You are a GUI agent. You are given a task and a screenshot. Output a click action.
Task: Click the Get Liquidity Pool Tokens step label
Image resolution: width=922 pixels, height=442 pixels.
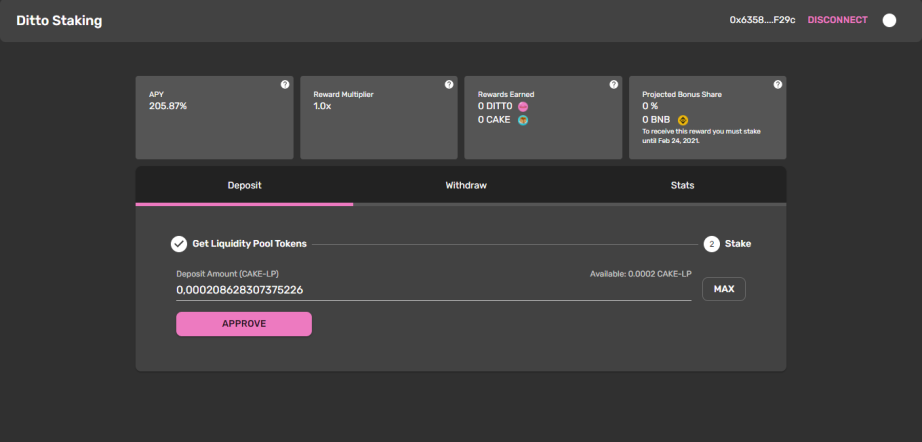click(x=249, y=243)
